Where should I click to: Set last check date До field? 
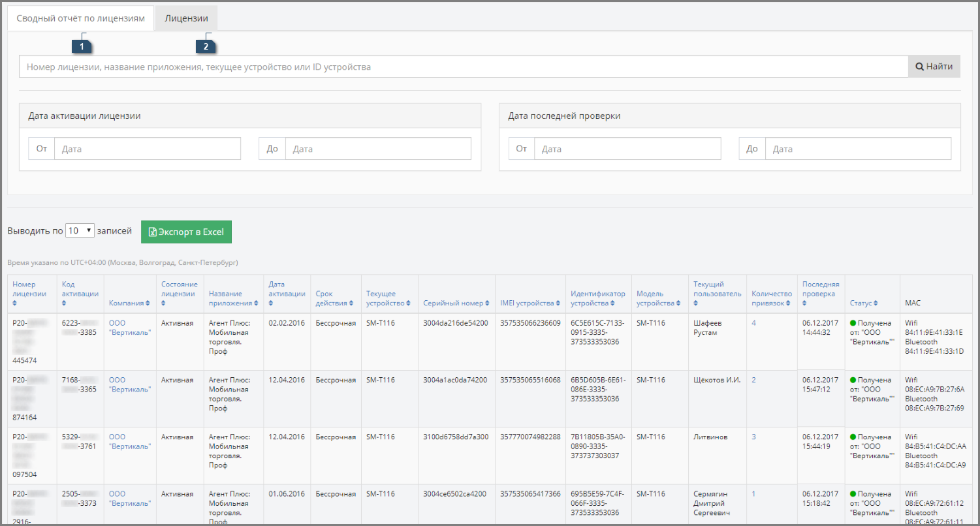[858, 149]
